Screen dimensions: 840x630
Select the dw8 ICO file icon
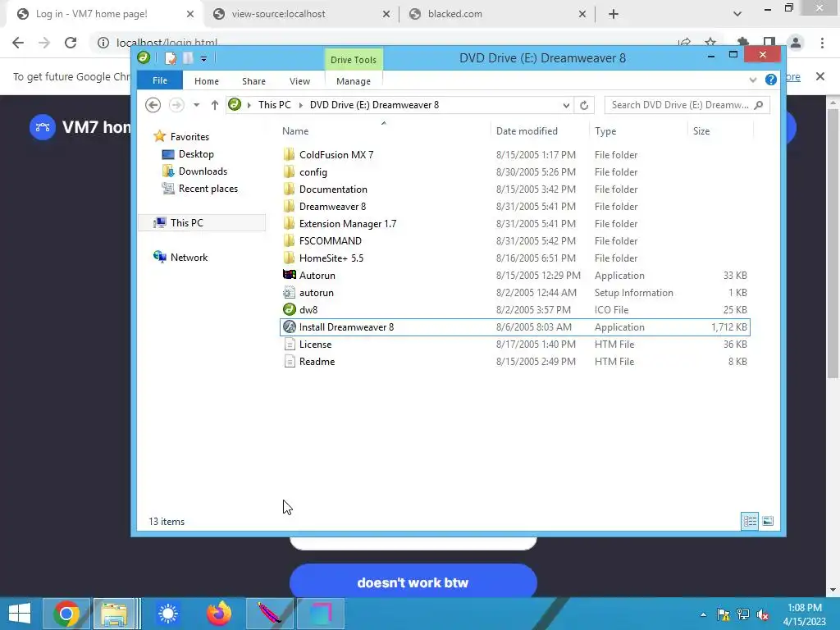coord(290,309)
